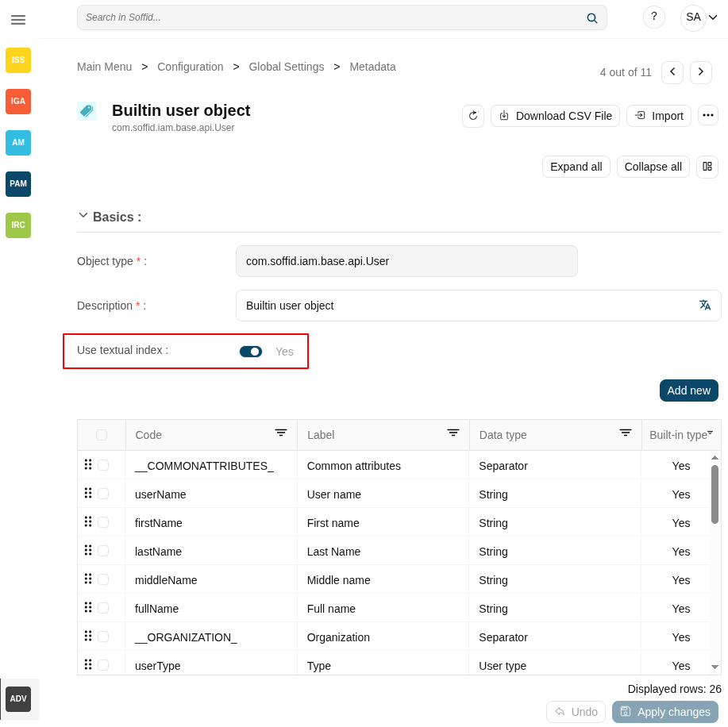Navigate to Global Settings breadcrumb
728x727 pixels.
[x=286, y=67]
